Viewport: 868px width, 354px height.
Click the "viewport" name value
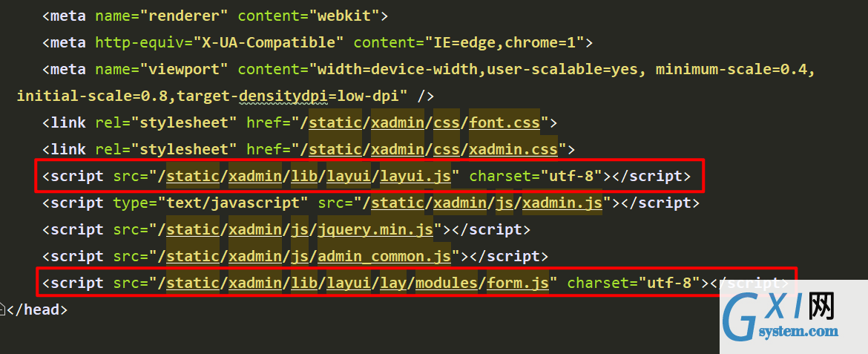(x=184, y=69)
